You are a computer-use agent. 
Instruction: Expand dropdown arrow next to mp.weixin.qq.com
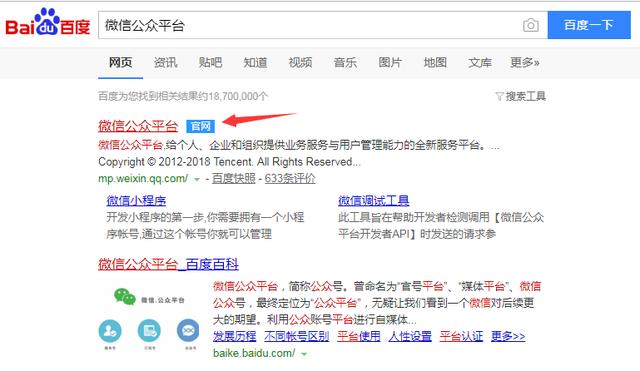pos(197,180)
